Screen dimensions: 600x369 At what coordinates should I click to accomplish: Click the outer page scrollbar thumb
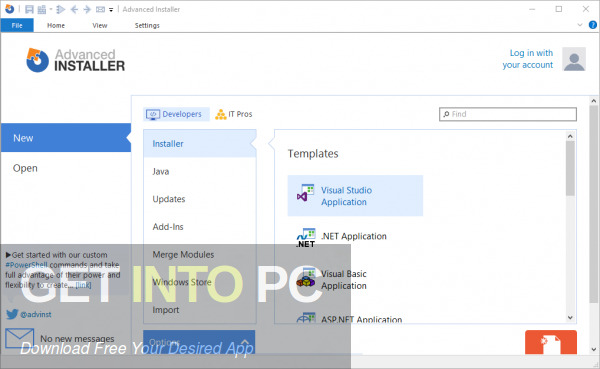pyautogui.click(x=593, y=204)
